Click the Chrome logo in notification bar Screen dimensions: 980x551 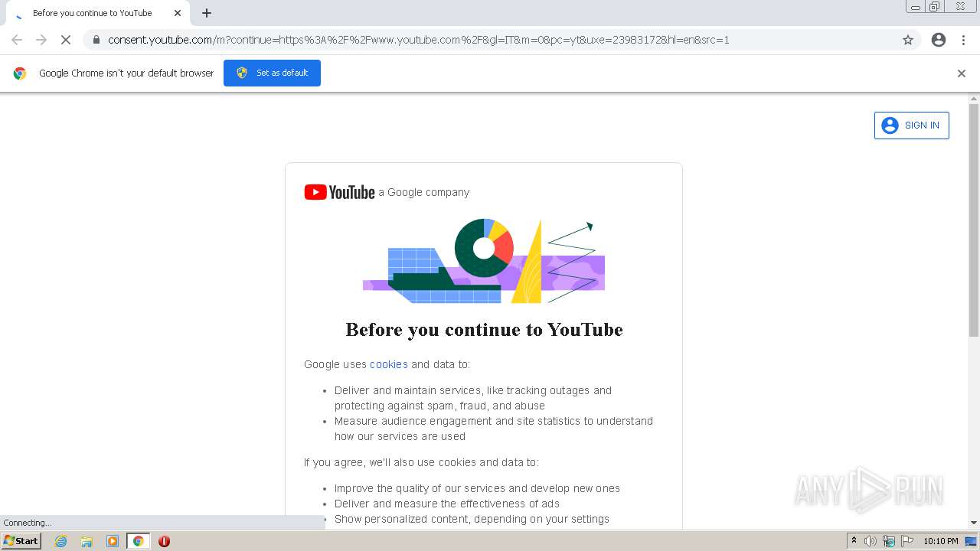[20, 73]
